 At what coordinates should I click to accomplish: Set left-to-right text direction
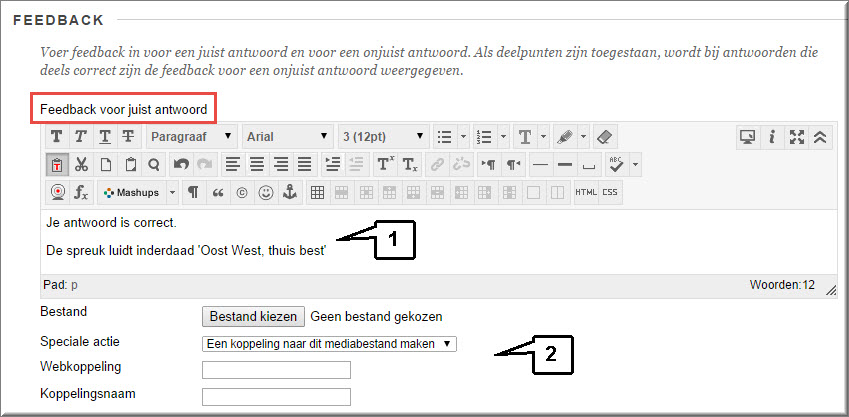tap(488, 165)
